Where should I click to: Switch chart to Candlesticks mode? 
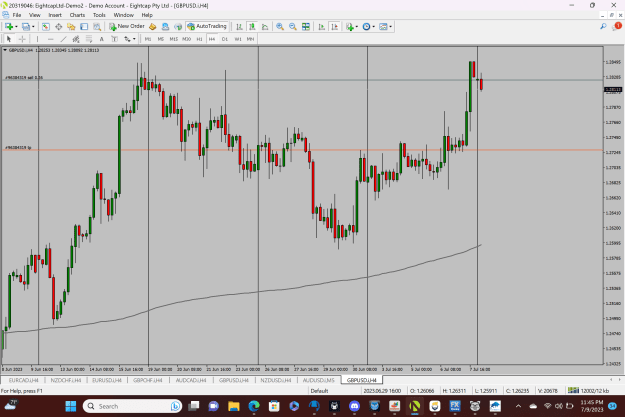coord(252,27)
